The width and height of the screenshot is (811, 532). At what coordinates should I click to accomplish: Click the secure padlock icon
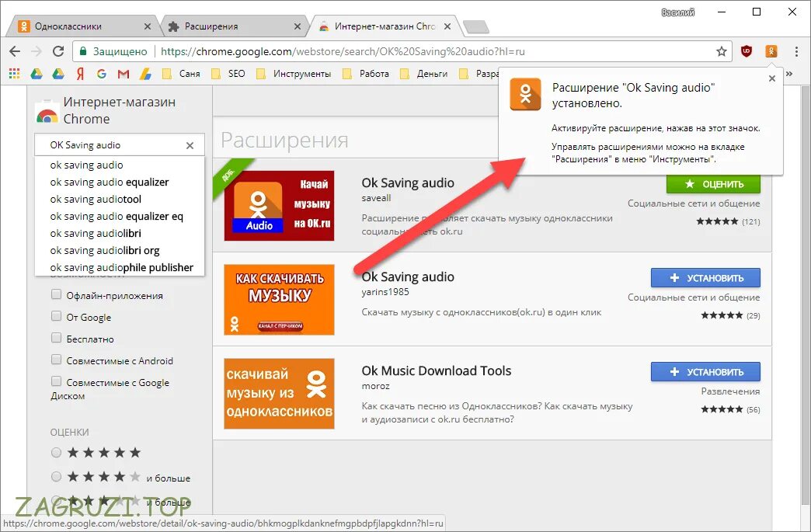pos(83,51)
